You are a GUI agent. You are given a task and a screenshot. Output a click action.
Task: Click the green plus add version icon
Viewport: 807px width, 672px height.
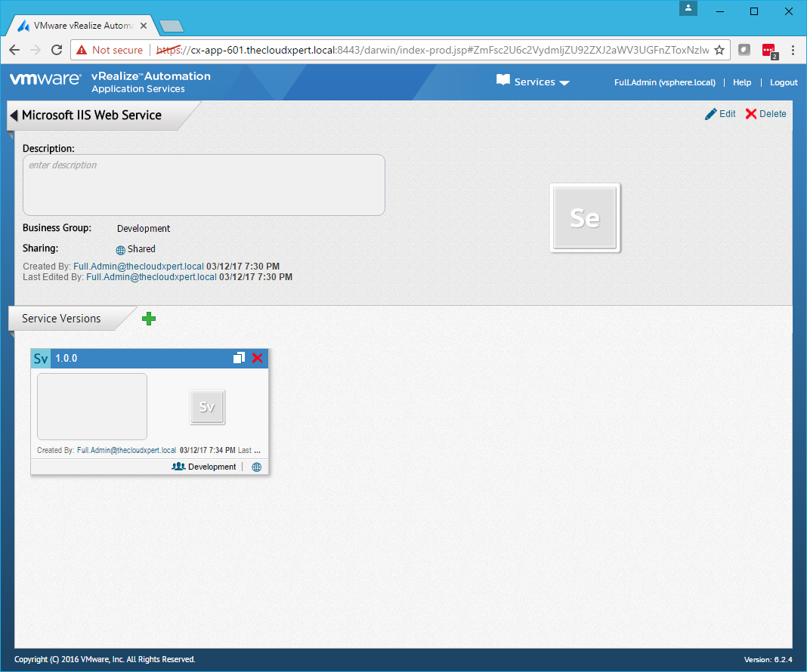coord(149,319)
